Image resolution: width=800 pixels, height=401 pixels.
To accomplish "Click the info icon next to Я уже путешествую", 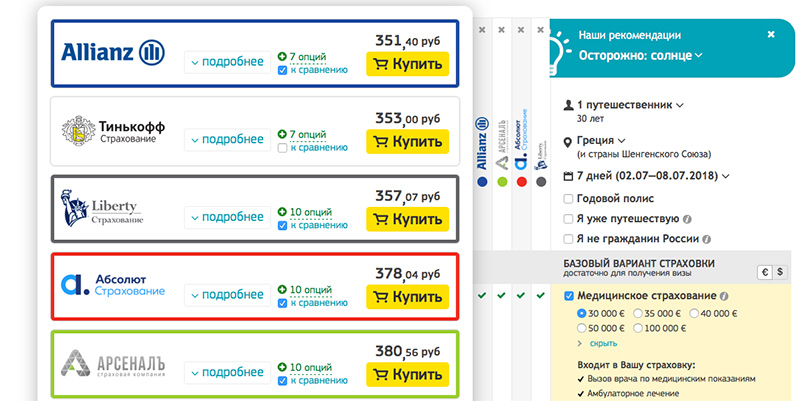I will pos(687,218).
